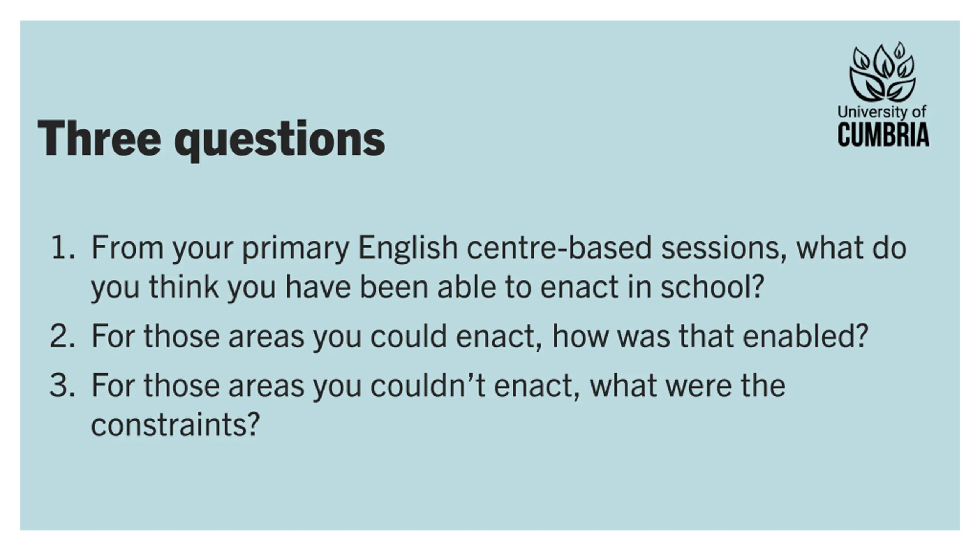Click the word 'English' in question one

(407, 249)
